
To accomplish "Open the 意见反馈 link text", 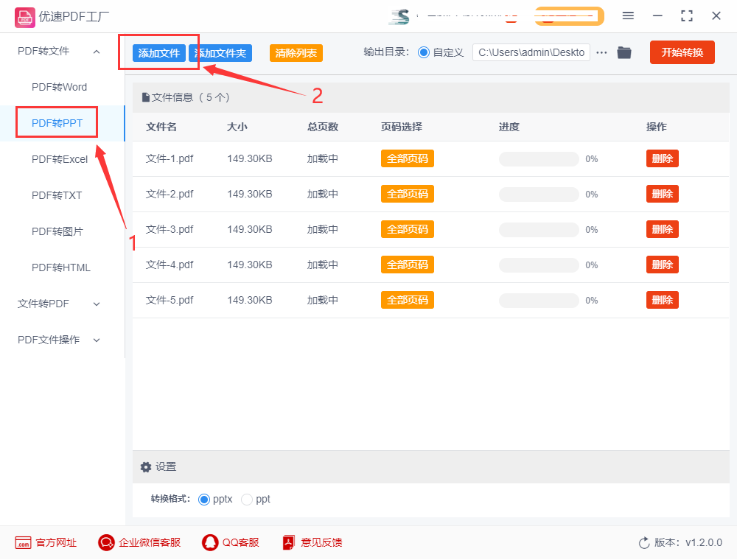I will 321,542.
